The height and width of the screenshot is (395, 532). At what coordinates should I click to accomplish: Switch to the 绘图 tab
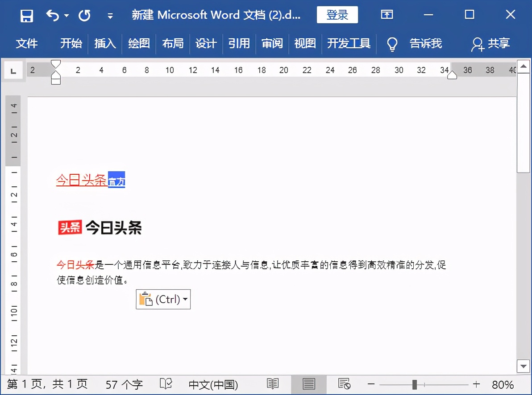pyautogui.click(x=139, y=43)
